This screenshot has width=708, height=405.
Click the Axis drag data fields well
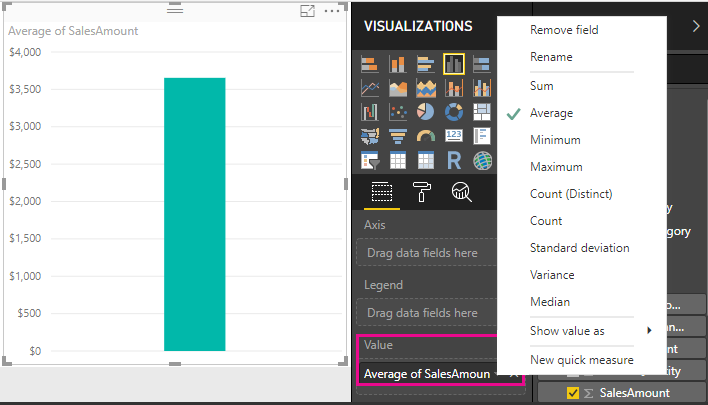[x=426, y=253]
